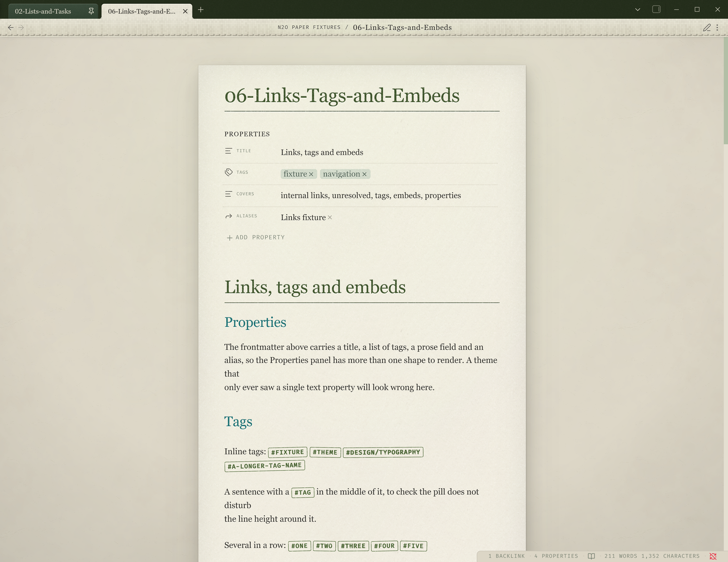Screen dimensions: 728x562
Task: Click the Tags heading
Action: pyautogui.click(x=238, y=422)
